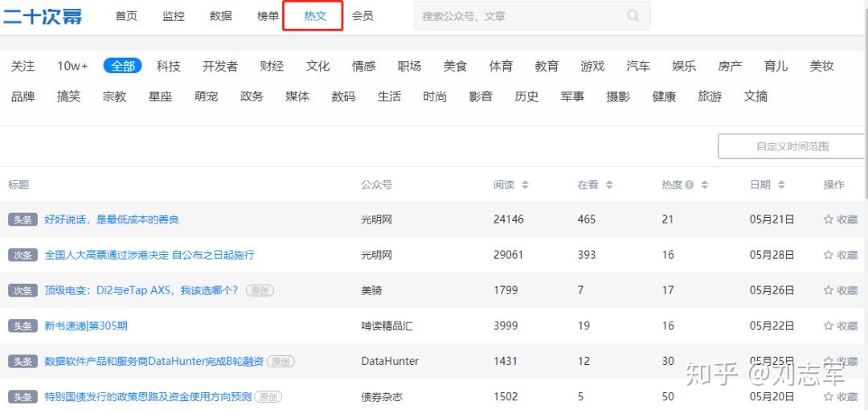Sort by 日期 column arrows
This screenshot has width=868, height=410.
[x=782, y=185]
